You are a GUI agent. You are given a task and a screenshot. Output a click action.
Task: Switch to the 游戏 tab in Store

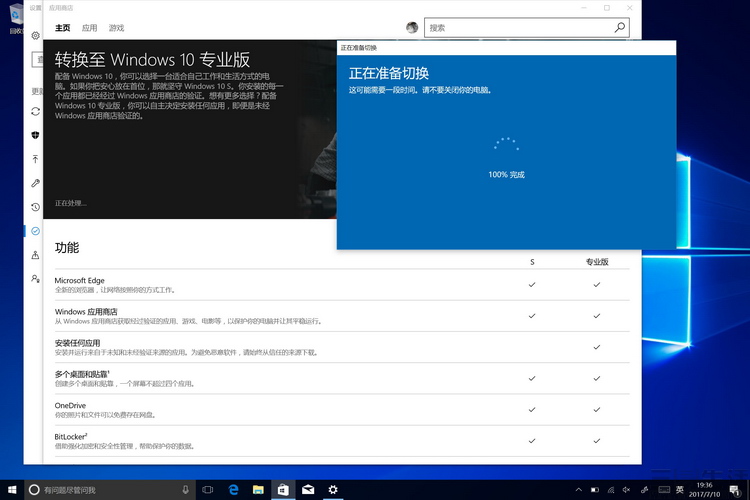point(116,28)
